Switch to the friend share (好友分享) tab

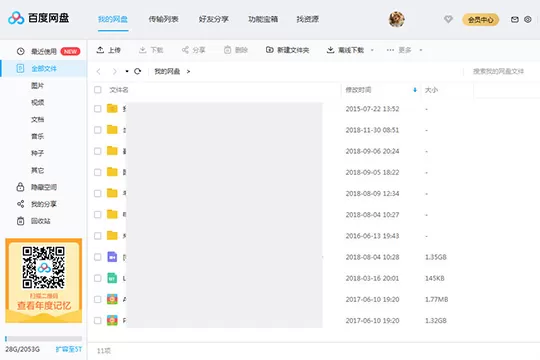(214, 19)
